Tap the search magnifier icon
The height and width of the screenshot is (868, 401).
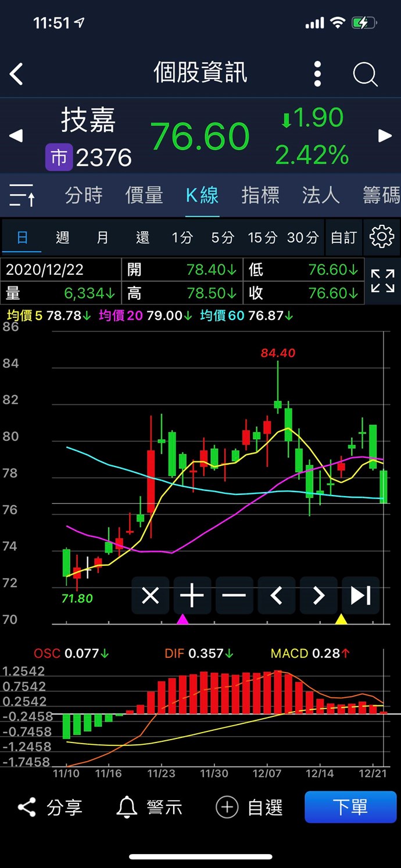point(366,74)
